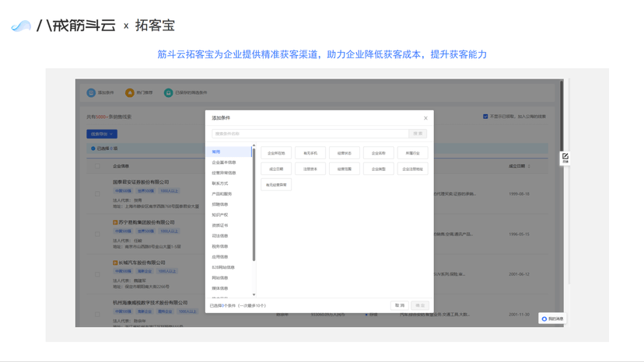Select the 应用信息 category
This screenshot has height=362, width=644.
point(220,257)
